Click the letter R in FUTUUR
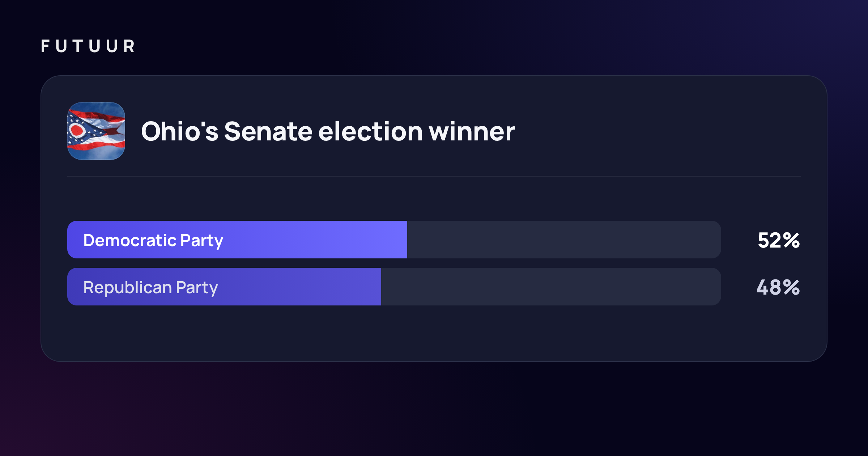 [129, 46]
